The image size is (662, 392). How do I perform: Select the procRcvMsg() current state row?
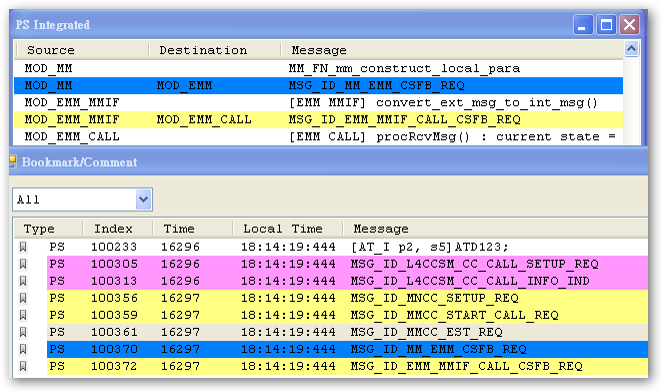tap(318, 137)
